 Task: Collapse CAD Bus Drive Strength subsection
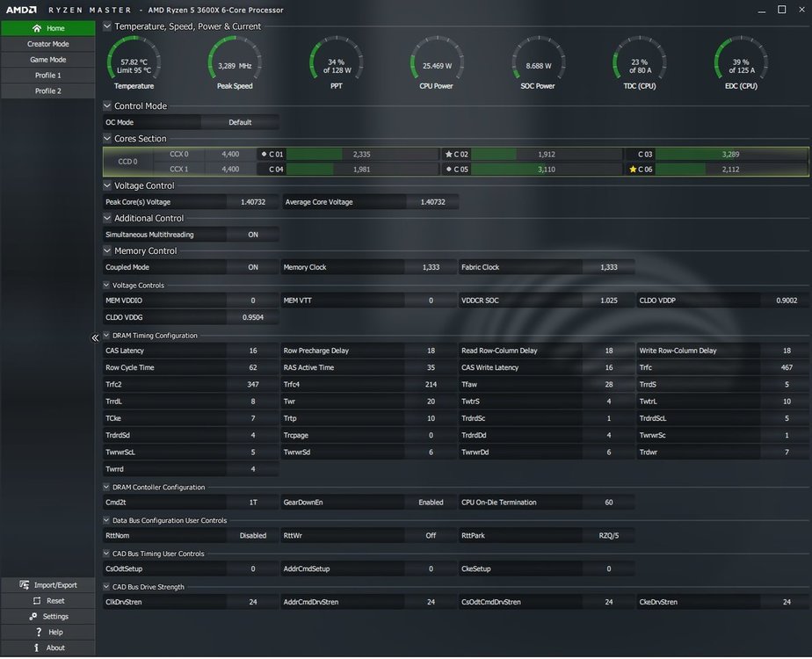tap(106, 587)
